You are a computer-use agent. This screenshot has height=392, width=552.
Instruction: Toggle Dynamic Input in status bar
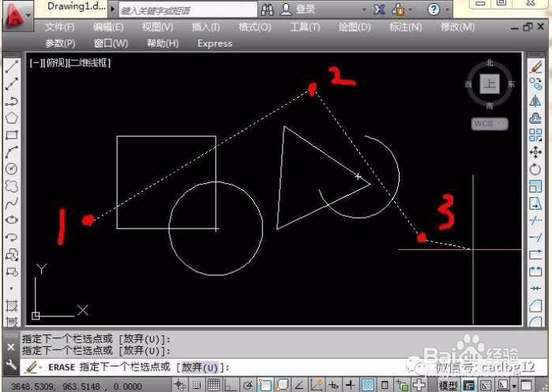pyautogui.click(x=333, y=385)
